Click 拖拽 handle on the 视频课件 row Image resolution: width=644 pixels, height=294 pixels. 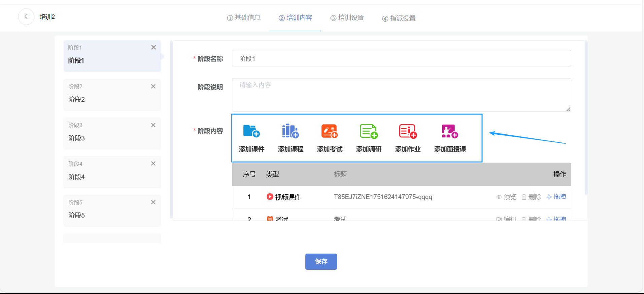pyautogui.click(x=556, y=197)
